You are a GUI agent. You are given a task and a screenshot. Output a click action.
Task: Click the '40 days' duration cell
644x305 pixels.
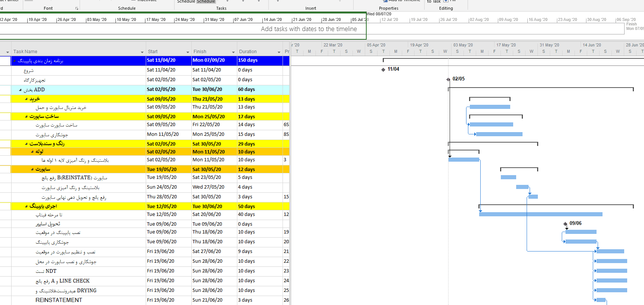point(260,214)
